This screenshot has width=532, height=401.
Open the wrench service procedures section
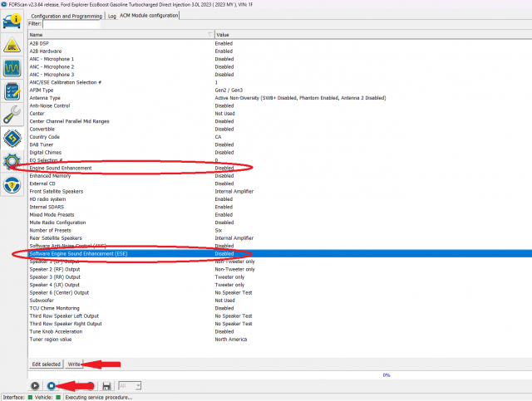click(x=12, y=115)
